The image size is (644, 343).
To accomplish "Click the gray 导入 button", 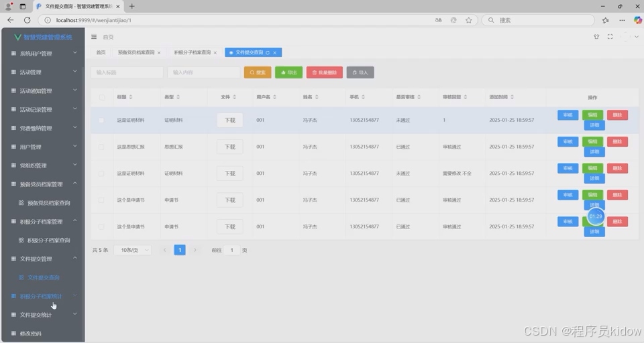I will point(360,72).
